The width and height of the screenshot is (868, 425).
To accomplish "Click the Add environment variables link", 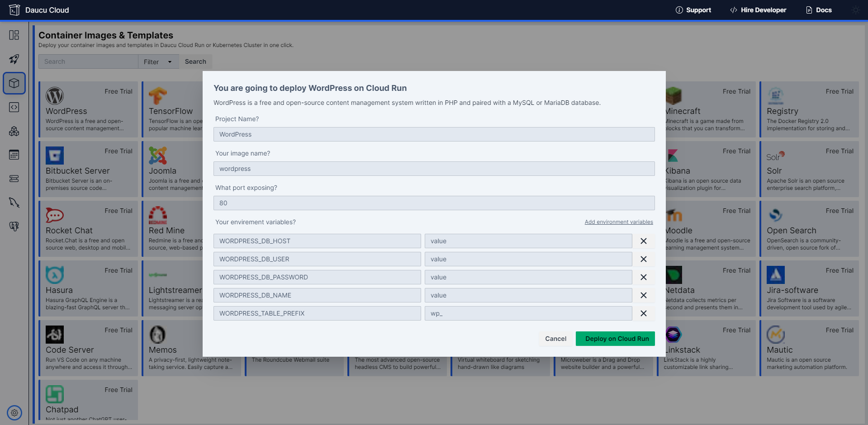I will (619, 222).
